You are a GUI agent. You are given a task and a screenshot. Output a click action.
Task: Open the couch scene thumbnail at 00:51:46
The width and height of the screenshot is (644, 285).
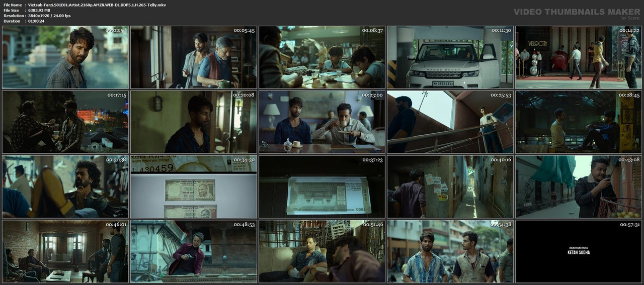[x=322, y=251]
